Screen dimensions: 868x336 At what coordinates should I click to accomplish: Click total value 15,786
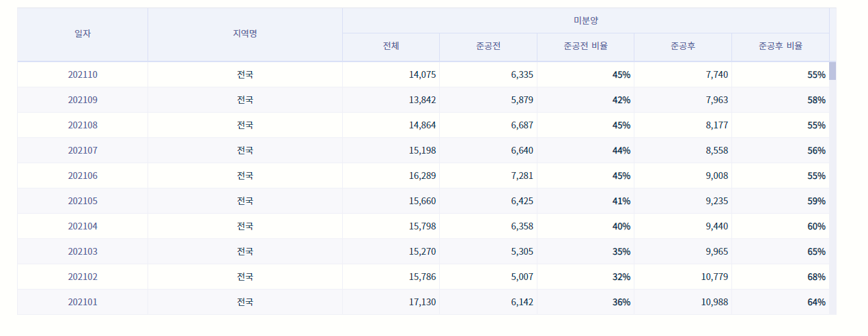click(x=422, y=277)
